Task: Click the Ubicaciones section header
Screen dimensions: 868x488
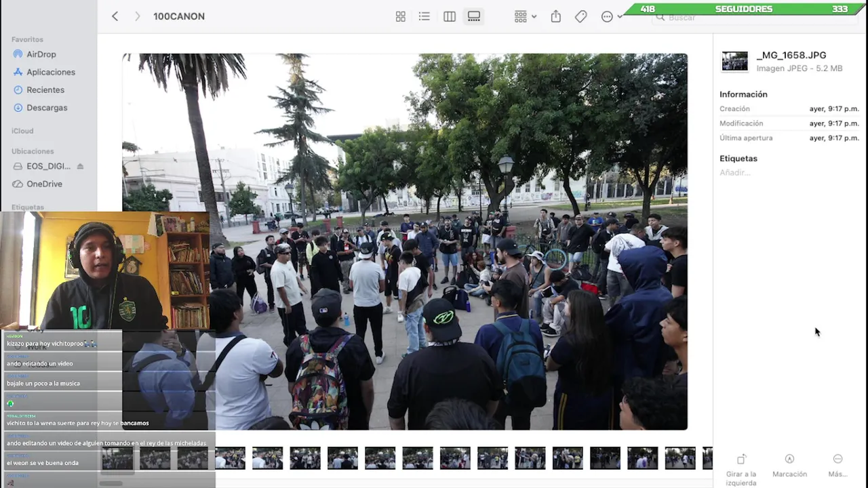Action: tap(33, 151)
